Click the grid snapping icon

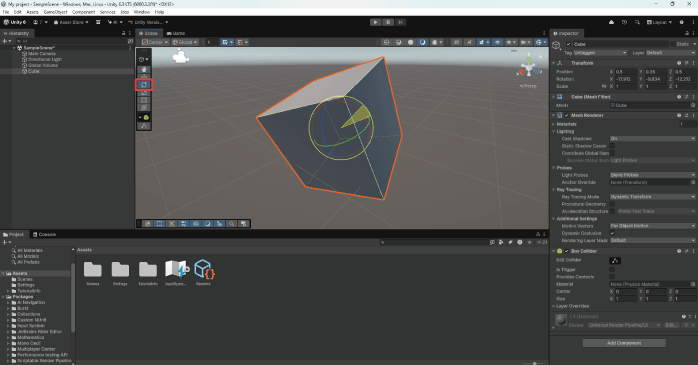pos(227,42)
